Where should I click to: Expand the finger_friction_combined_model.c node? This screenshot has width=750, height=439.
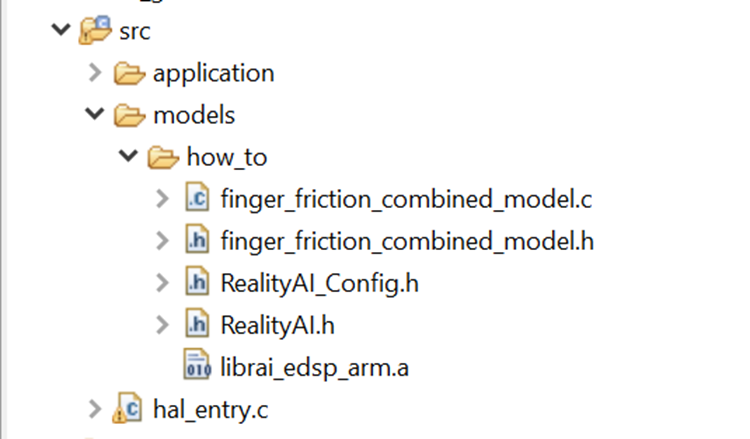click(x=163, y=199)
